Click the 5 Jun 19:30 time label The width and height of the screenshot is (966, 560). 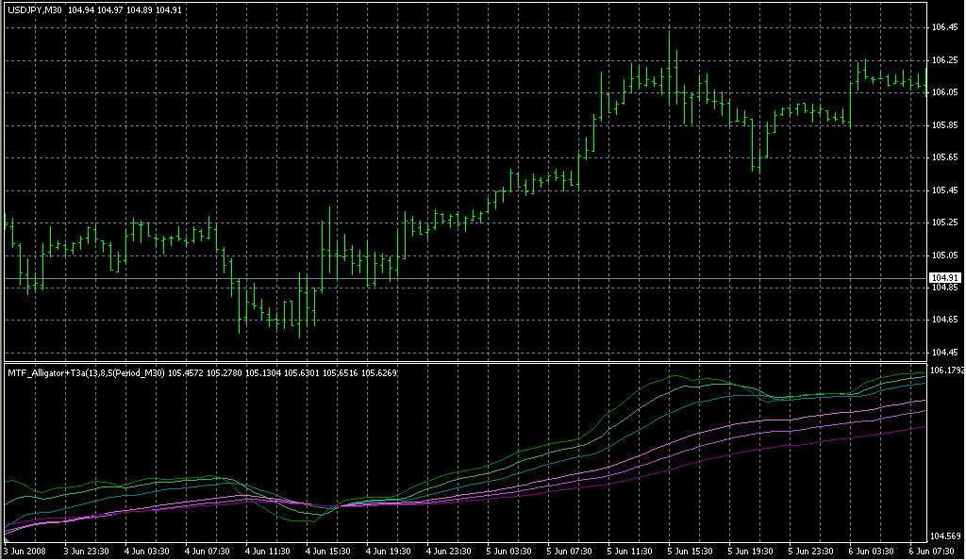[749, 551]
